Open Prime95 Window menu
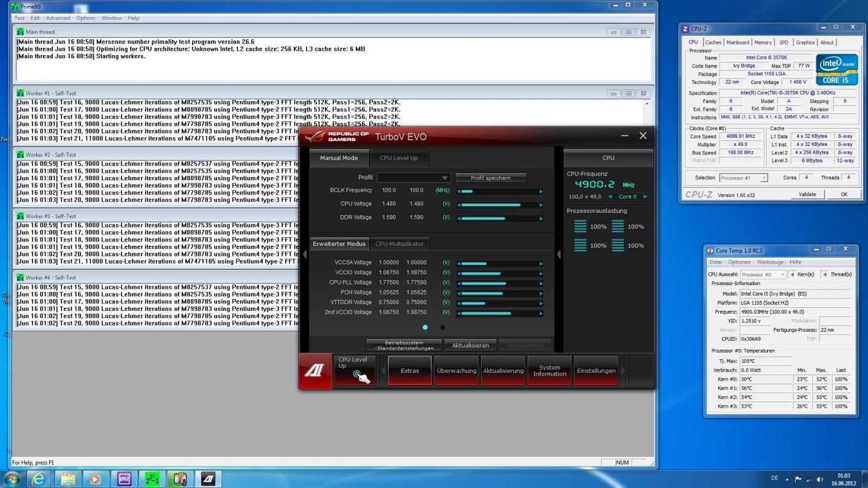This screenshot has height=488, width=868. (x=112, y=18)
